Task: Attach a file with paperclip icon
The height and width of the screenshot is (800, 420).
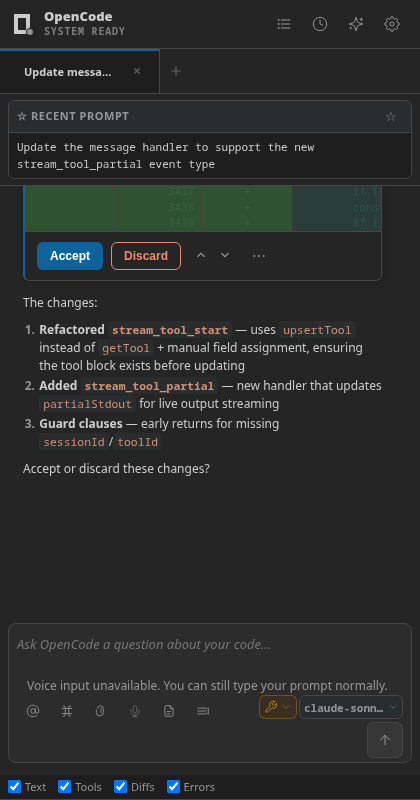Action: pyautogui.click(x=101, y=711)
